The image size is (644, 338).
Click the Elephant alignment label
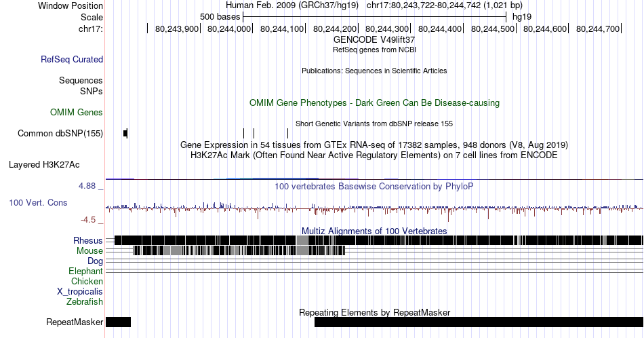pos(86,271)
